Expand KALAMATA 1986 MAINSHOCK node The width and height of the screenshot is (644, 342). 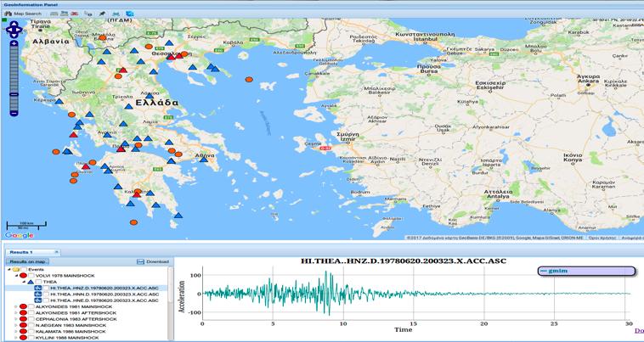click(16, 331)
